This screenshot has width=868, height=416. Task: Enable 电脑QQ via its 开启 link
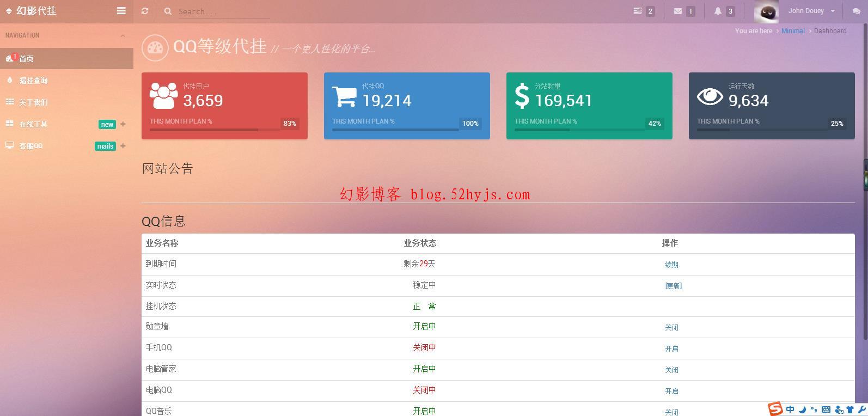tap(671, 391)
